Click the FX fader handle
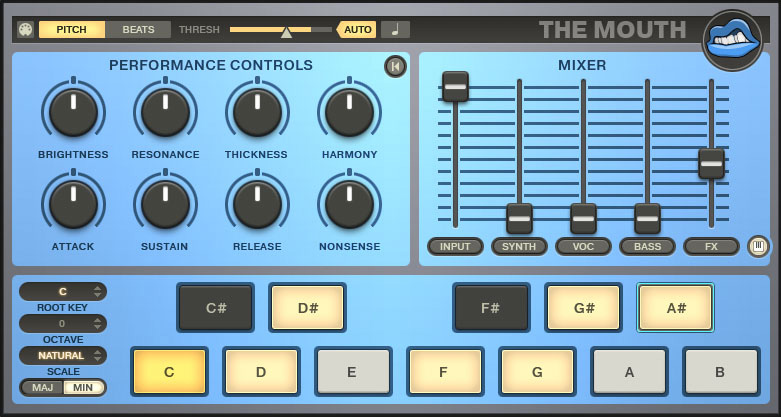The image size is (781, 417). [711, 163]
